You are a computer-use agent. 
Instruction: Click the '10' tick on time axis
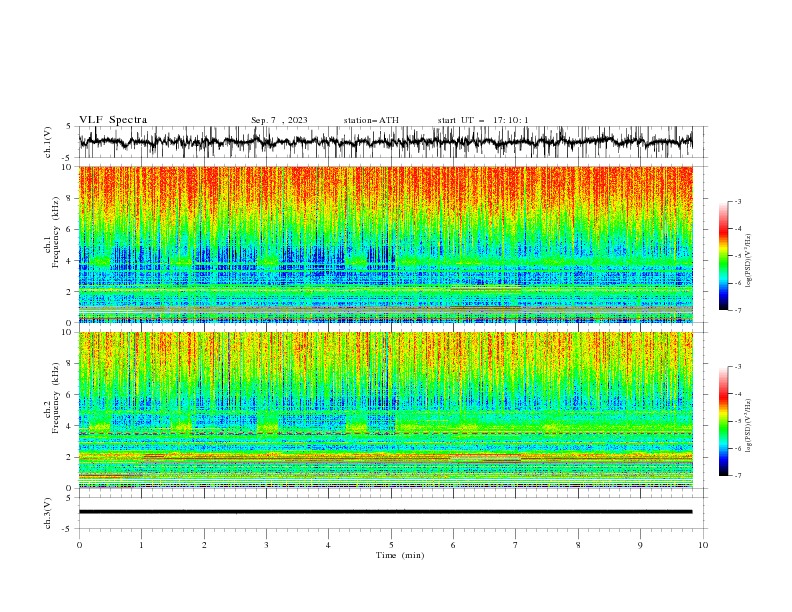pyautogui.click(x=703, y=545)
